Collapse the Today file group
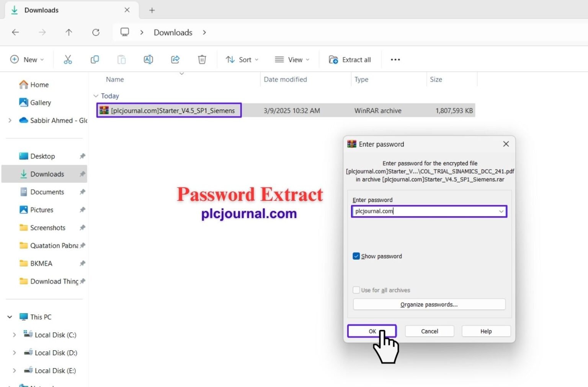 point(96,96)
